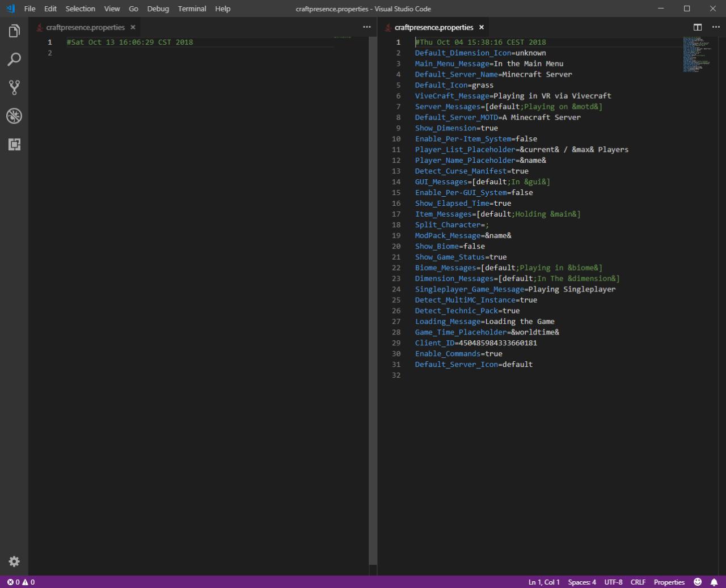Click the split editor right icon
This screenshot has height=588, width=726.
(x=698, y=27)
